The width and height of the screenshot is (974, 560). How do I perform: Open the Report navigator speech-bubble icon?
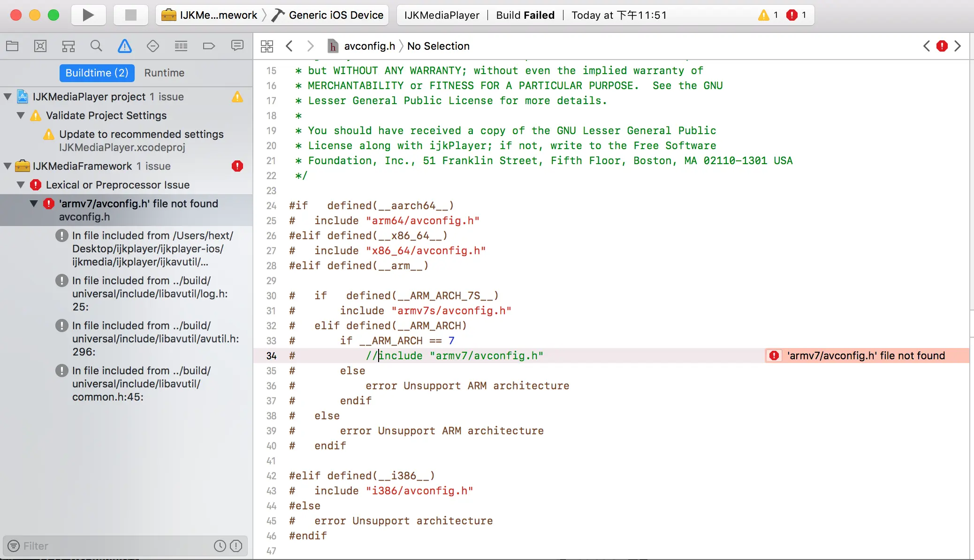click(237, 46)
